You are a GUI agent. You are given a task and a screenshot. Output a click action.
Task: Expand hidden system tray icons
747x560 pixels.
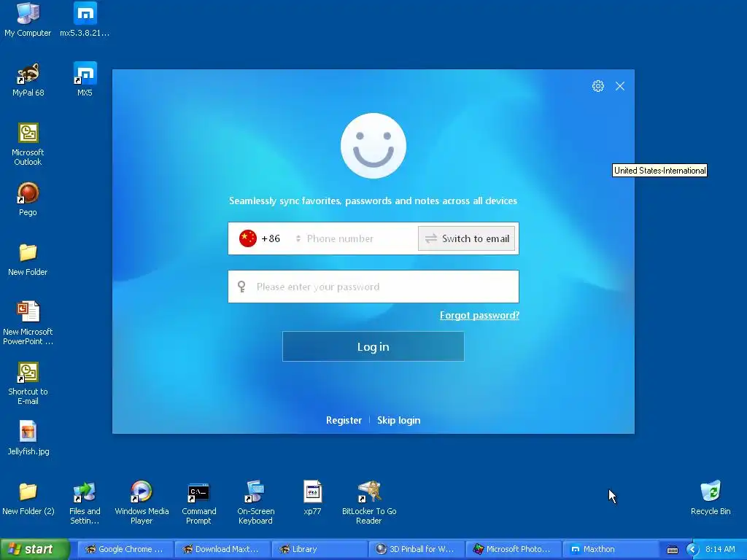(692, 550)
